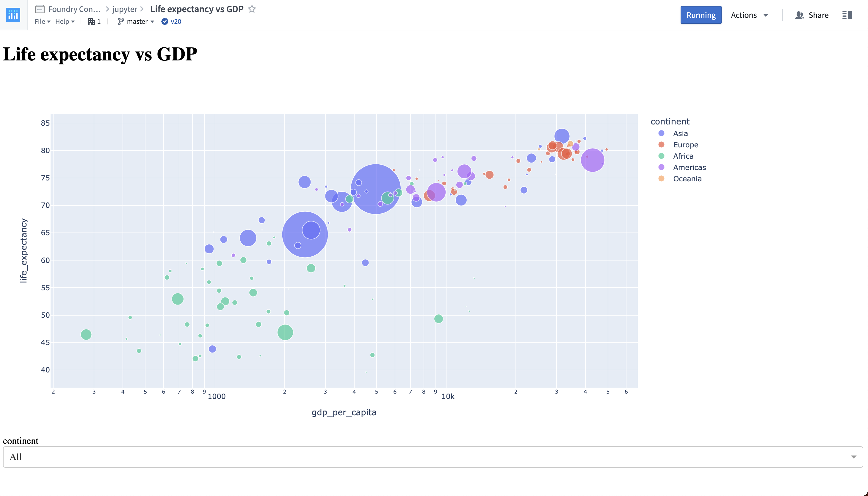Expand the master branch dropdown
This screenshot has height=496, width=868.
pyautogui.click(x=140, y=21)
